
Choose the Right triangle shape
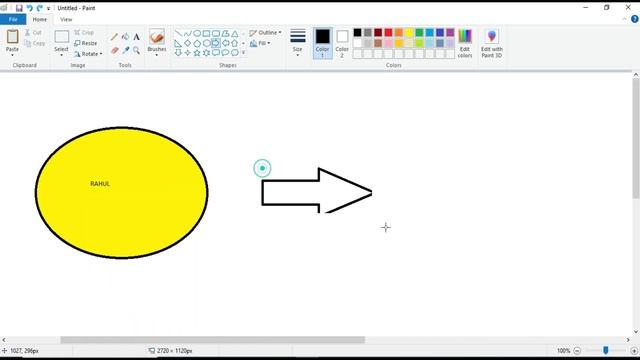(x=178, y=43)
